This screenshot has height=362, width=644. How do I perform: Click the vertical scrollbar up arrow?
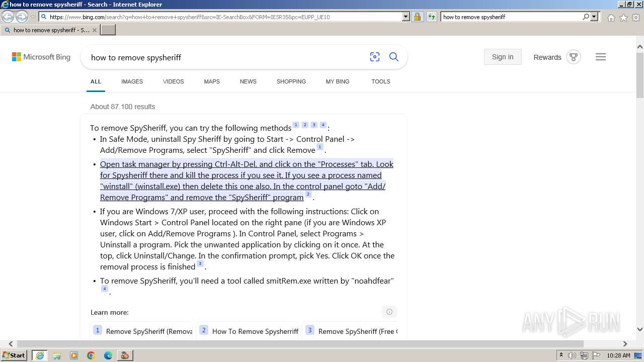click(x=640, y=47)
